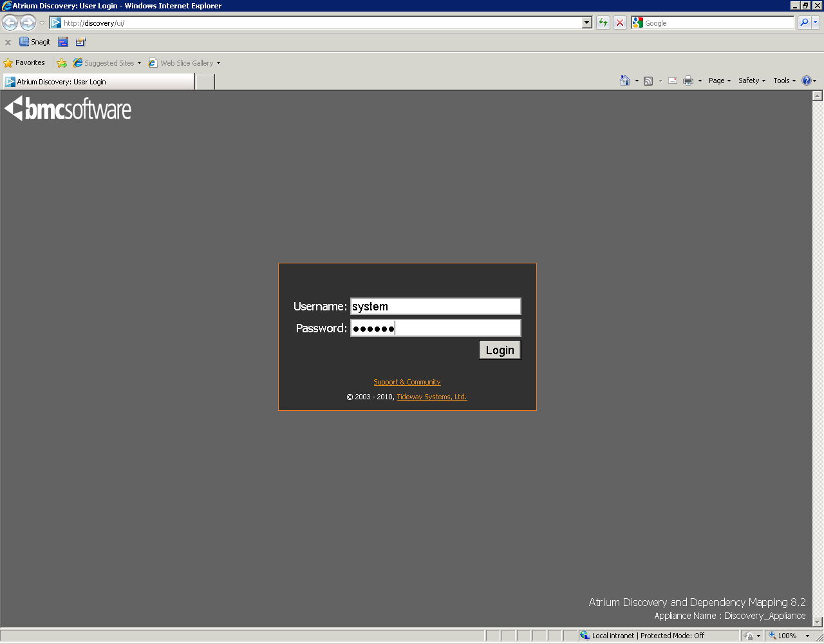This screenshot has width=824, height=644.
Task: Click the Help question mark icon
Action: (807, 81)
